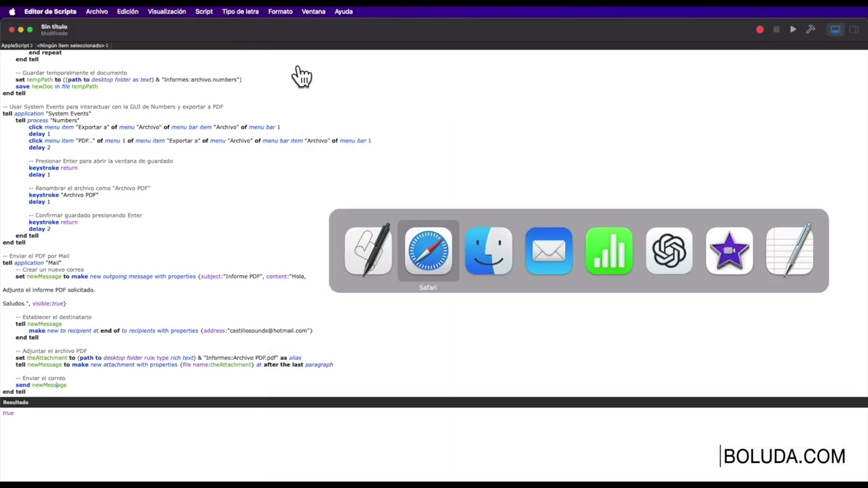Click the text Adjunto el informe PDF solicitado
This screenshot has width=868, height=488.
(x=49, y=290)
